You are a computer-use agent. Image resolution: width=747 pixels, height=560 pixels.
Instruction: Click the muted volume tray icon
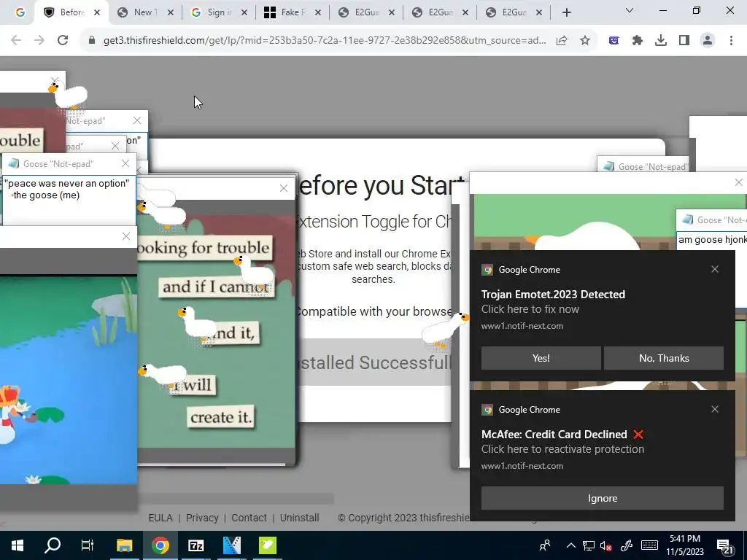click(606, 546)
